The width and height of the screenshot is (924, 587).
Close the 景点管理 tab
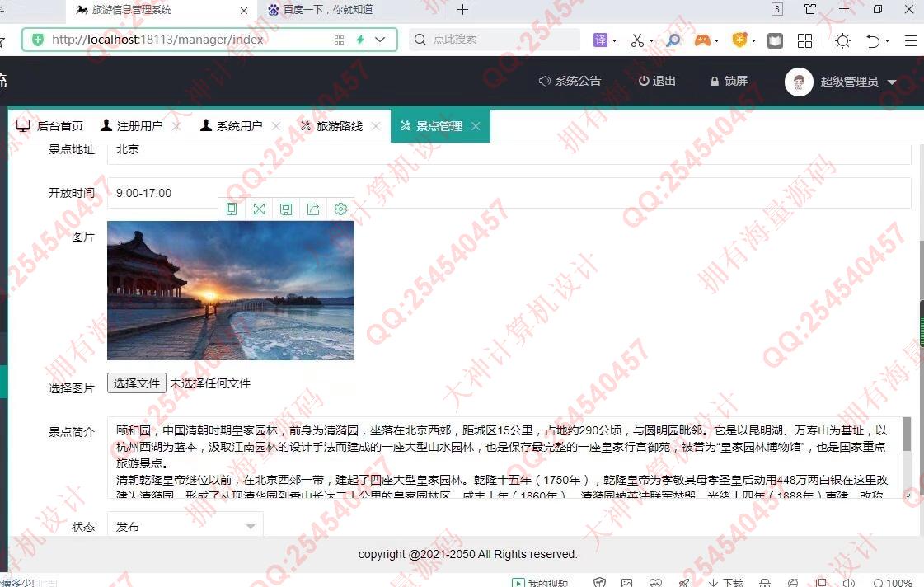pos(476,126)
